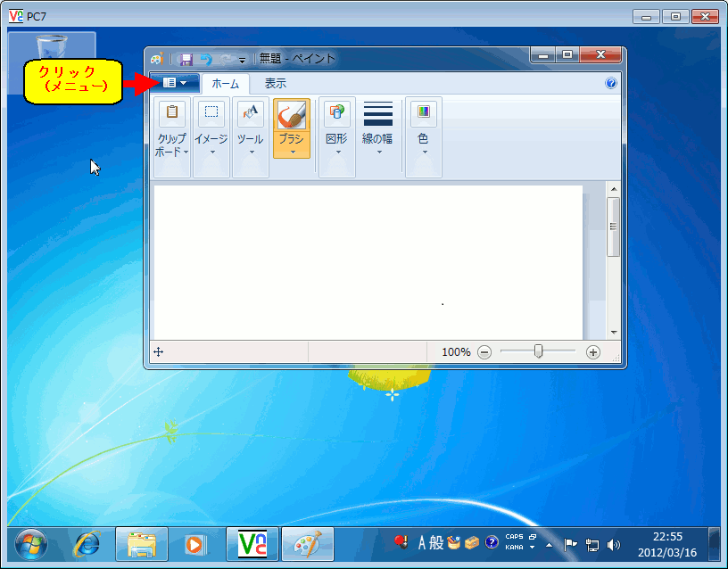Open the ツール tools group

(x=251, y=134)
